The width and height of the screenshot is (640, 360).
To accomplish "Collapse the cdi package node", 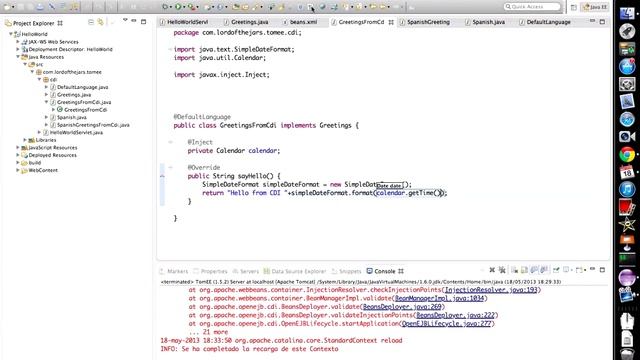I will 40,80.
